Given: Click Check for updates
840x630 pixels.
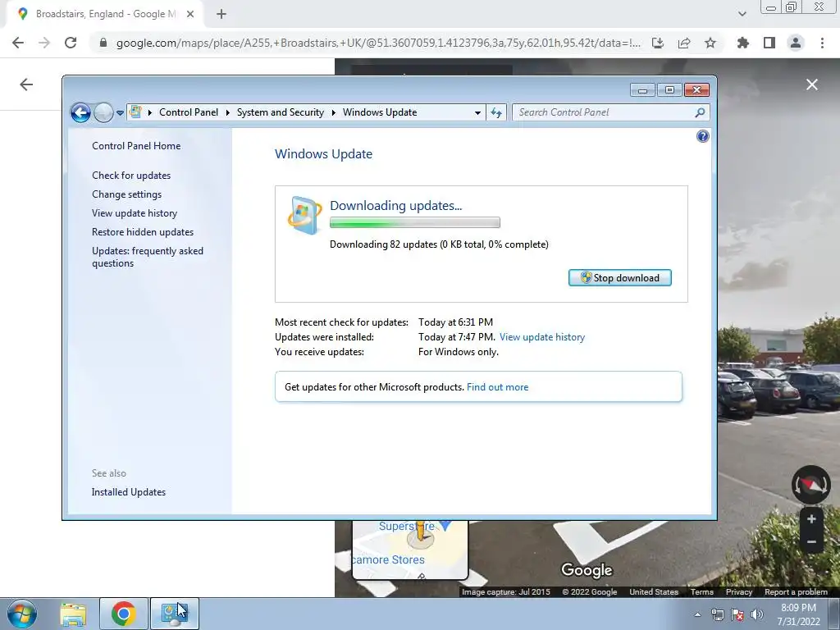Looking at the screenshot, I should pos(131,176).
